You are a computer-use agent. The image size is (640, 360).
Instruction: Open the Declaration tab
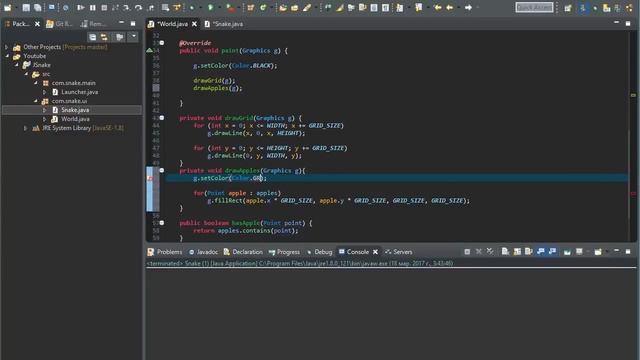(243, 252)
